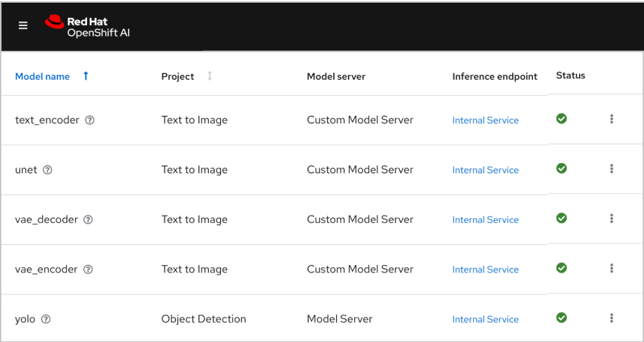This screenshot has height=342, width=644.
Task: Click the vae_decoder model name cell
Action: point(46,220)
